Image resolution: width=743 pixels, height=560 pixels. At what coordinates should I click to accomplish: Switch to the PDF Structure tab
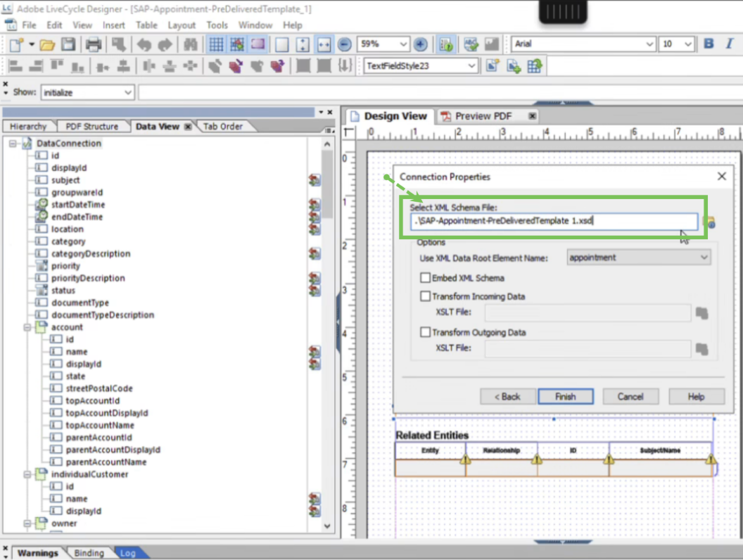92,127
